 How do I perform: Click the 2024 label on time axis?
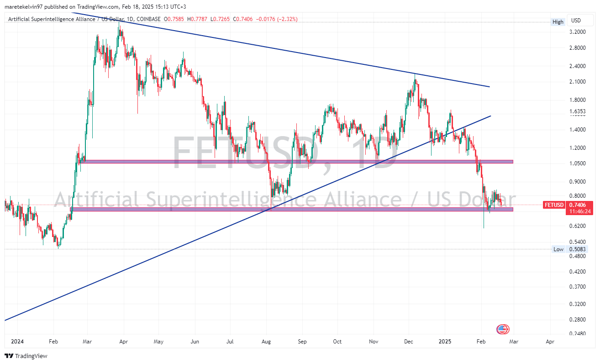(x=17, y=342)
